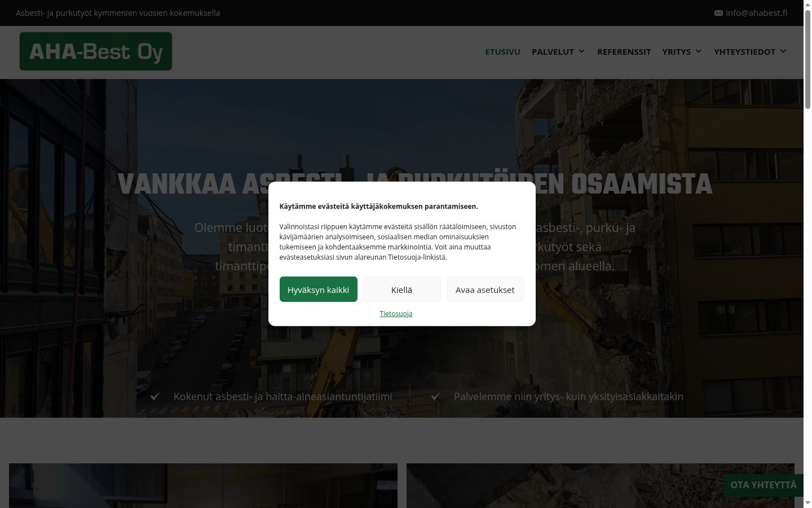Decline cookies with the Kiellä button
The height and width of the screenshot is (508, 812).
pos(401,289)
